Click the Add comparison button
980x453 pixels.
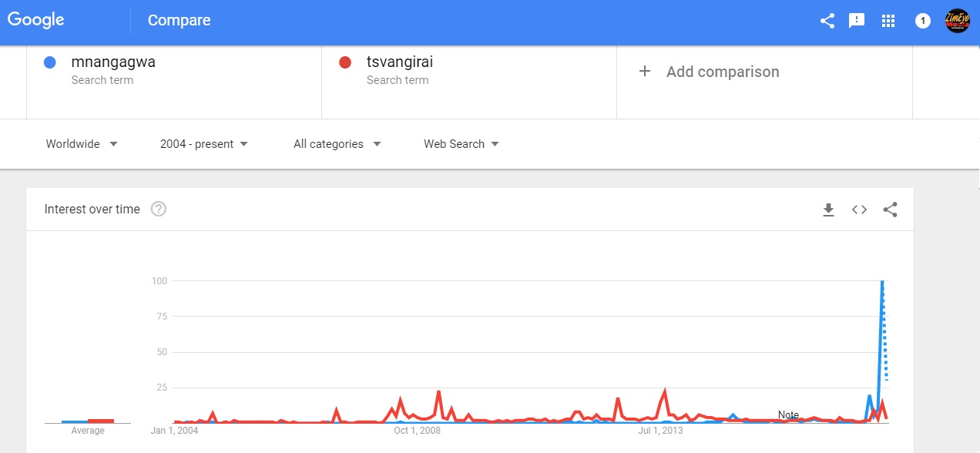[710, 72]
